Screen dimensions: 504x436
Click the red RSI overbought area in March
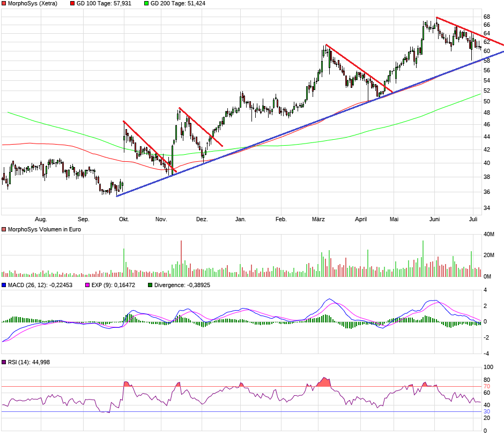(x=324, y=382)
